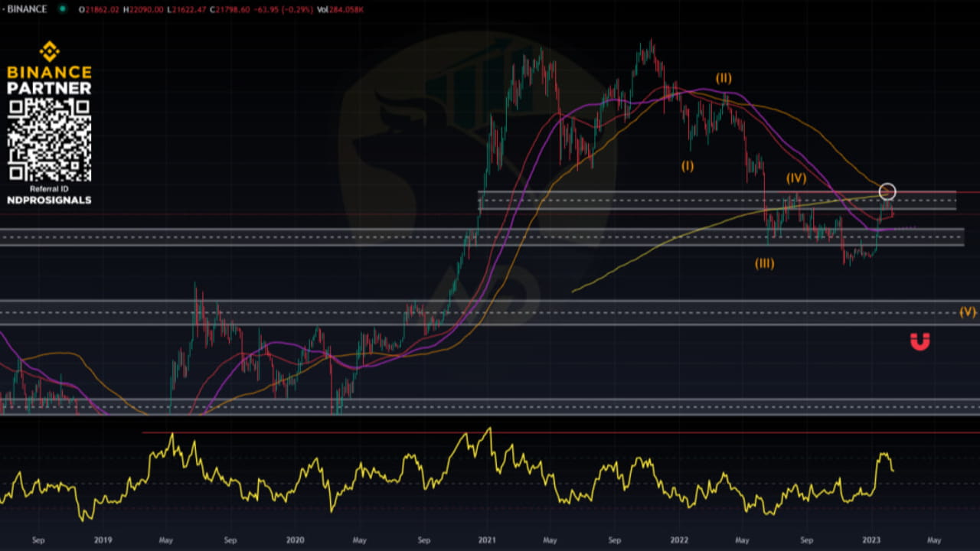Click the BINANCE exchange label
This screenshot has width=980, height=551.
tap(27, 10)
